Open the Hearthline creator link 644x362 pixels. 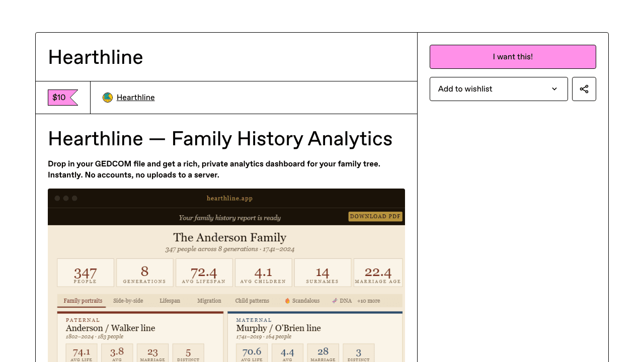click(x=135, y=98)
